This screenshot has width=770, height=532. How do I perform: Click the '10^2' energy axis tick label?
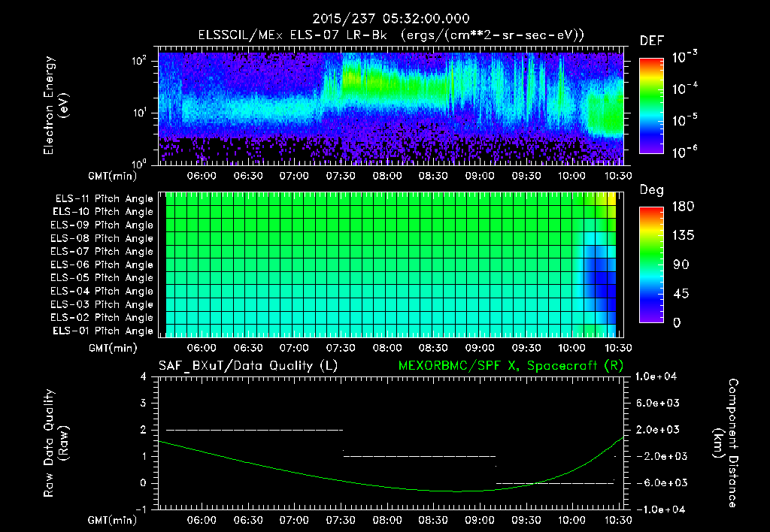click(139, 61)
